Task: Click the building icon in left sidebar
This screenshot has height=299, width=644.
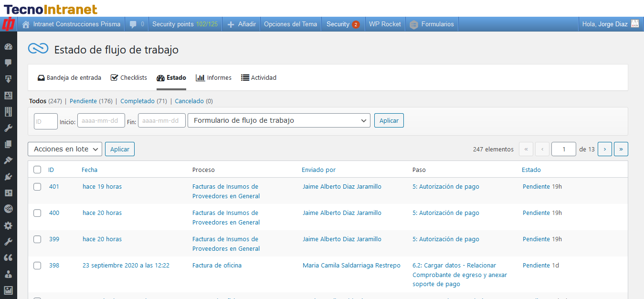Action: tap(8, 112)
